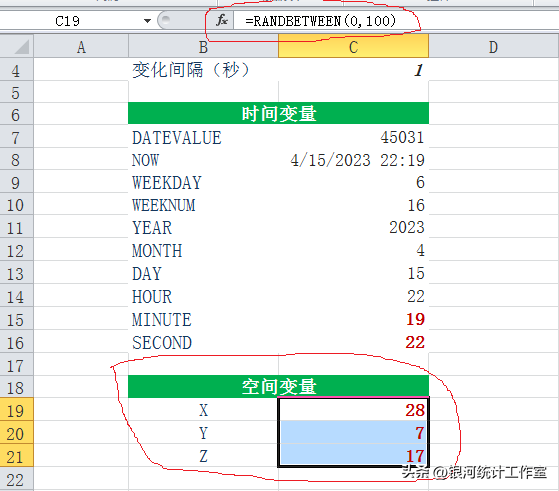The image size is (559, 491).
Task: Click the green 时间变量 header cell
Action: coord(278,114)
